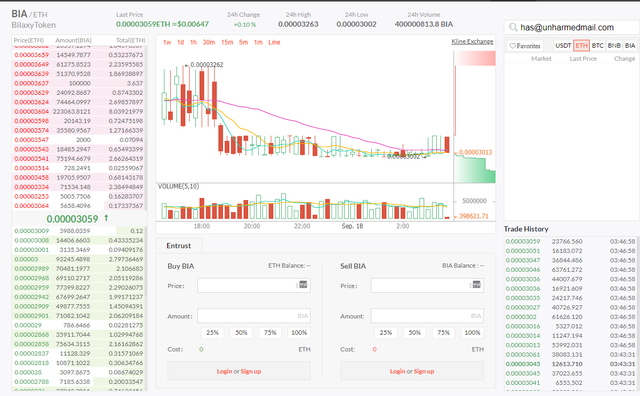Click trade history entry 0.00003051

(570, 251)
